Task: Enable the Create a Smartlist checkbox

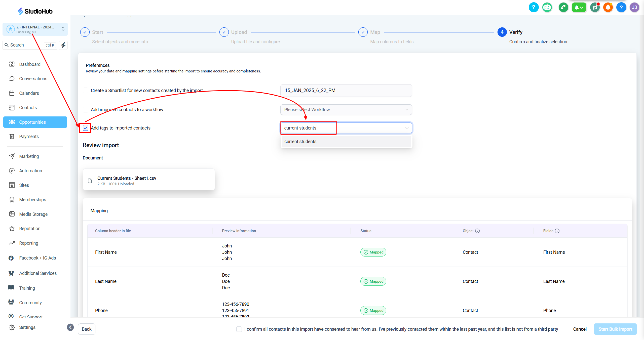Action: coord(86,91)
